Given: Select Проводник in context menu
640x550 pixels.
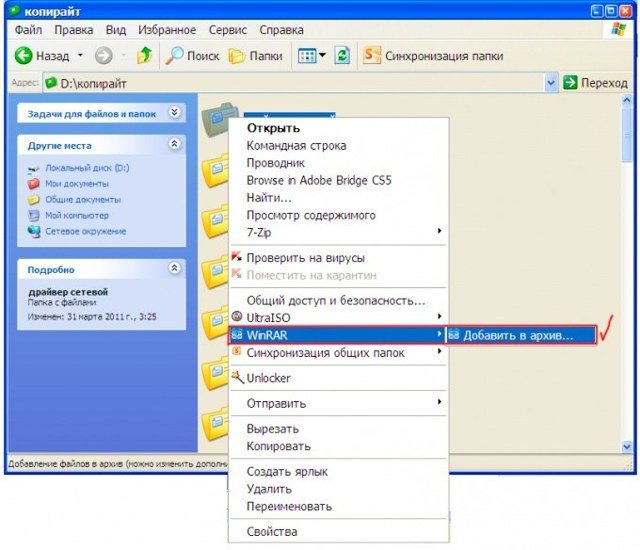Looking at the screenshot, I should tap(339, 163).
